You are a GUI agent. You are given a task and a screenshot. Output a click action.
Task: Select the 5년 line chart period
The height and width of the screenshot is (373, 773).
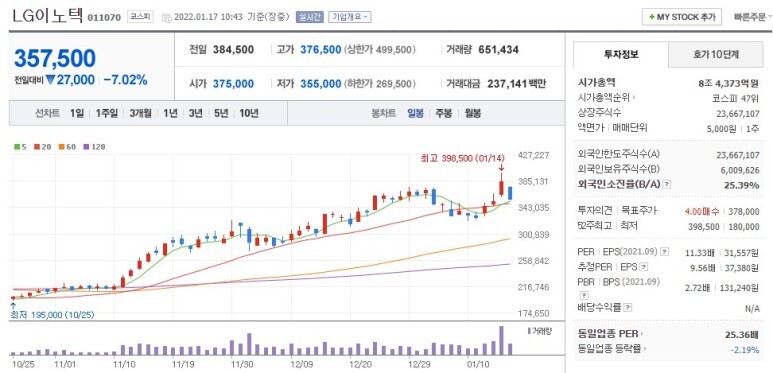(221, 113)
